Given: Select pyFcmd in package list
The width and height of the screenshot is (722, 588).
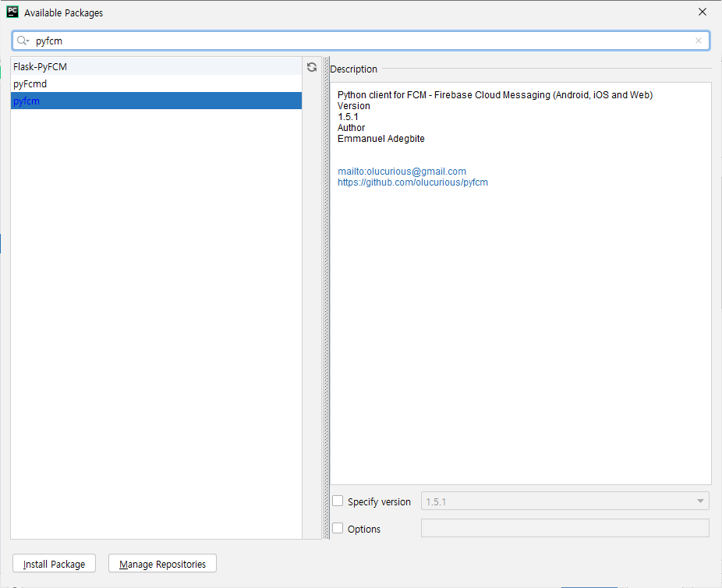Looking at the screenshot, I should point(156,83).
